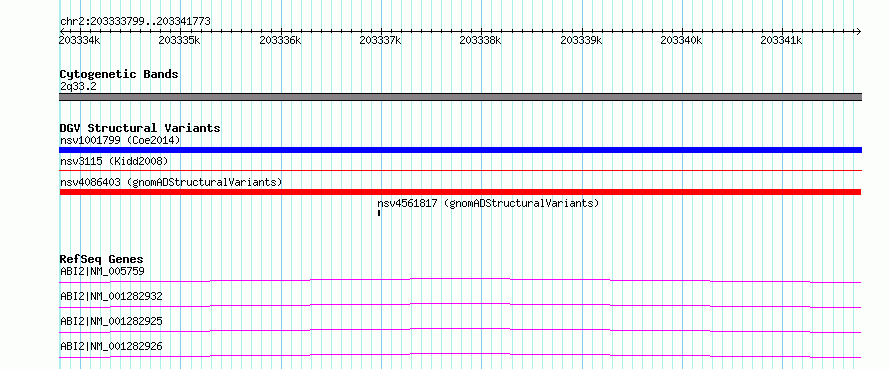
Task: Click the 203340k ruler tick label
Action: tap(682, 40)
